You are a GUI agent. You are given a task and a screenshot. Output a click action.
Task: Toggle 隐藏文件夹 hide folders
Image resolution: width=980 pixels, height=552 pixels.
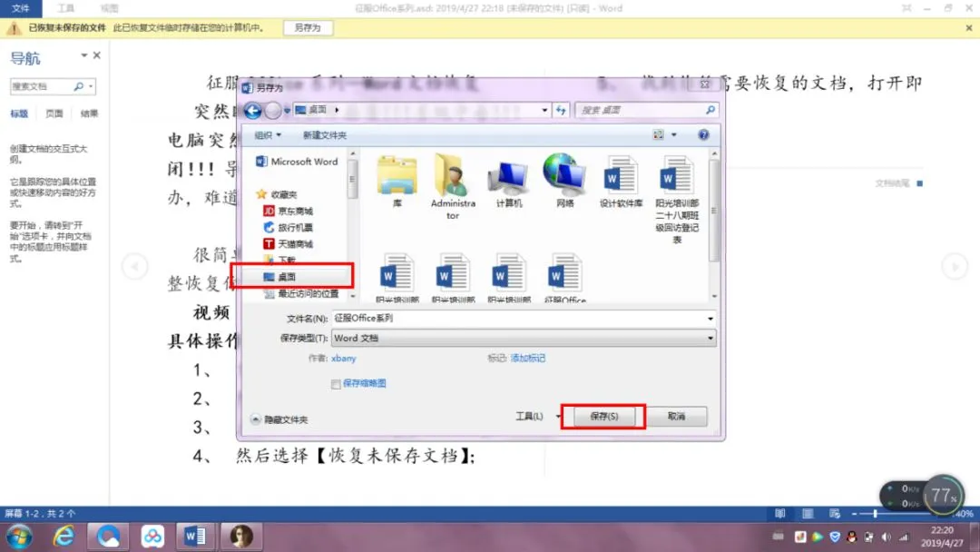(279, 419)
